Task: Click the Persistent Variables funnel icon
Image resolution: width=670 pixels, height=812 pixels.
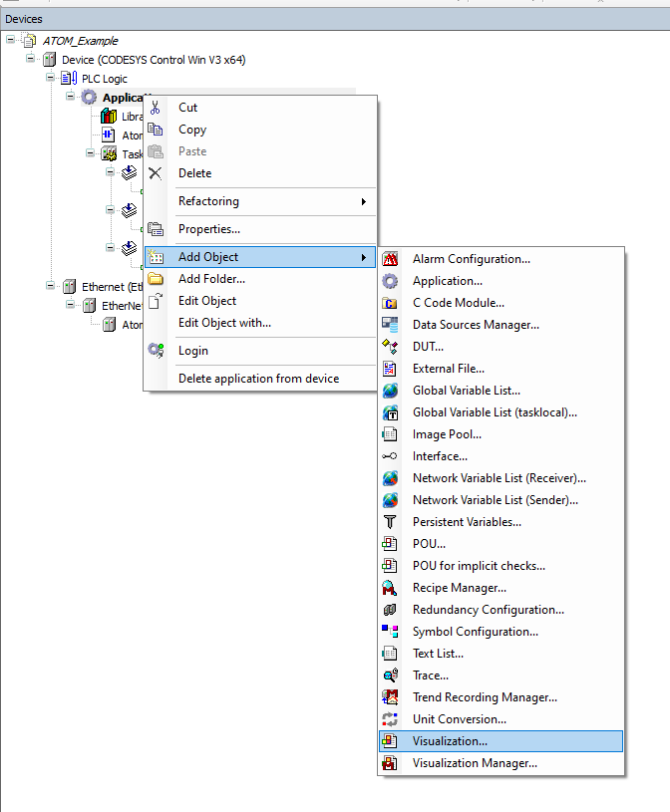Action: [x=391, y=522]
